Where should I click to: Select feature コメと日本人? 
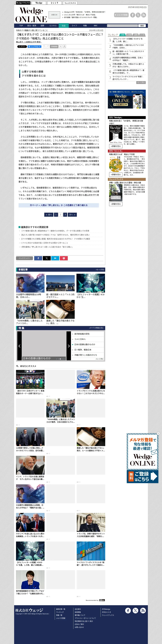point(80,339)
